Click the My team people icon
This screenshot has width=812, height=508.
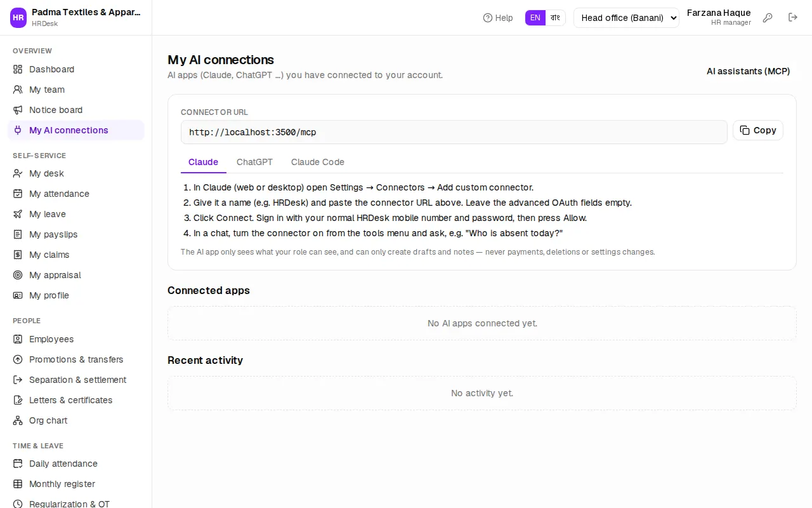point(18,90)
